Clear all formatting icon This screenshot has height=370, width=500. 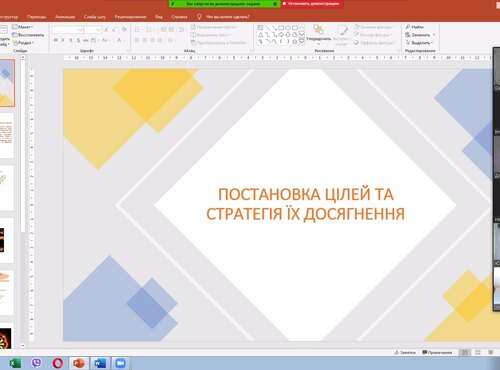click(x=124, y=30)
